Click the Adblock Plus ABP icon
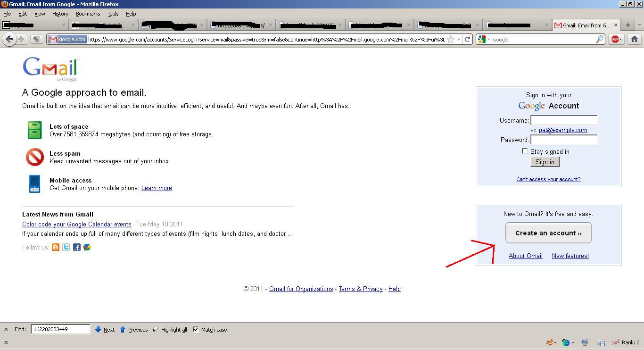This screenshot has width=644, height=350. tap(615, 39)
